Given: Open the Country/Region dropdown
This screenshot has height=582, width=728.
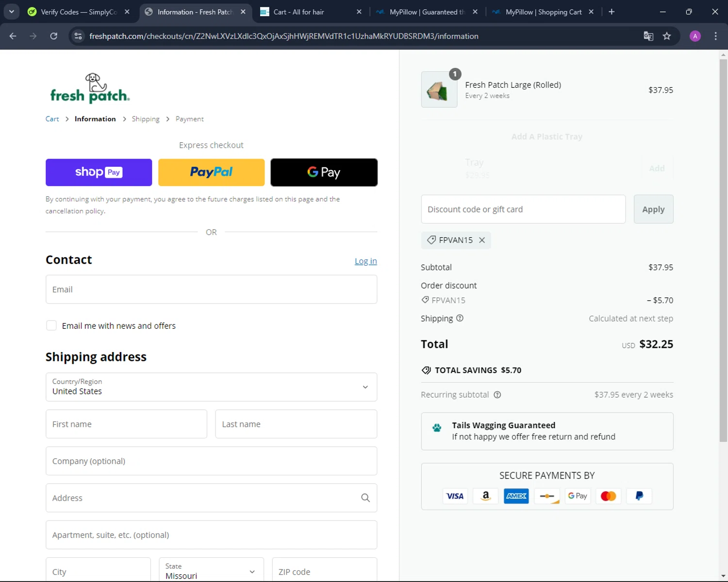Looking at the screenshot, I should [211, 387].
